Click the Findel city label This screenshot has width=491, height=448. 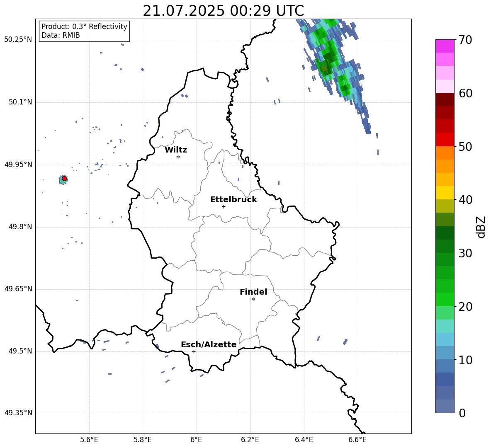tap(253, 292)
